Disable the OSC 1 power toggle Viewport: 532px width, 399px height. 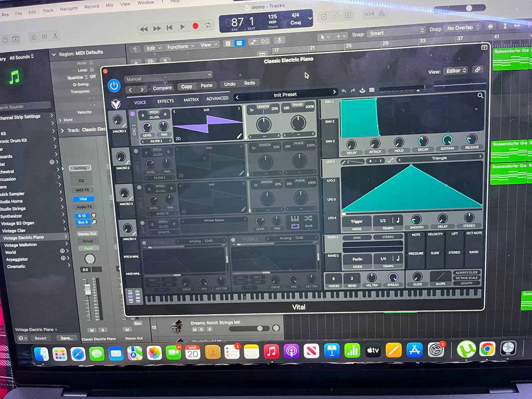pyautogui.click(x=133, y=113)
